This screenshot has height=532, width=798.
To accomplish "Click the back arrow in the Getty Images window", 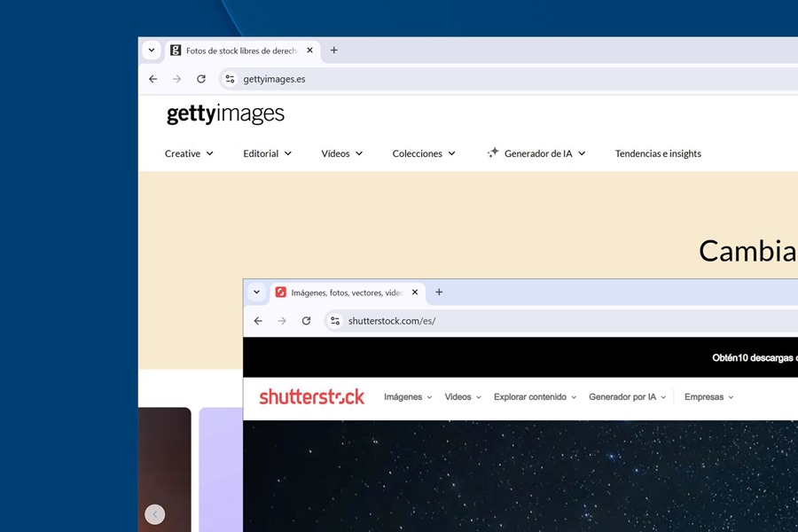I will [153, 79].
